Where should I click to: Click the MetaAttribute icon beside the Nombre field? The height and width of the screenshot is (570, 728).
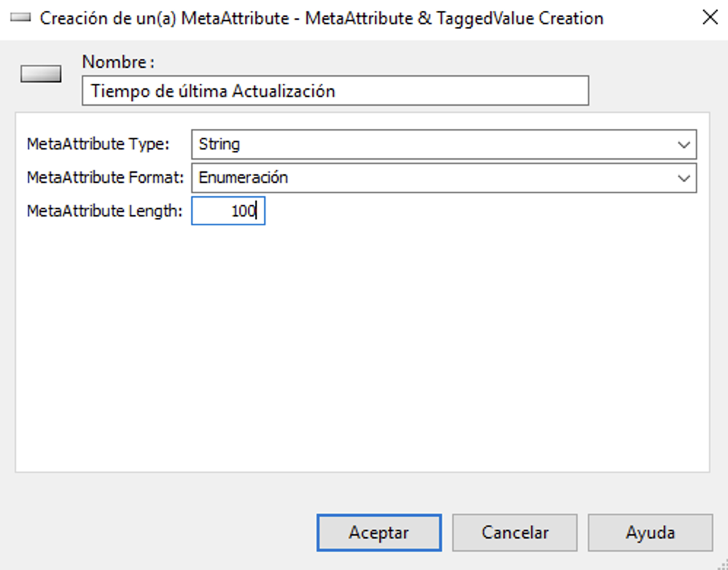pyautogui.click(x=41, y=74)
